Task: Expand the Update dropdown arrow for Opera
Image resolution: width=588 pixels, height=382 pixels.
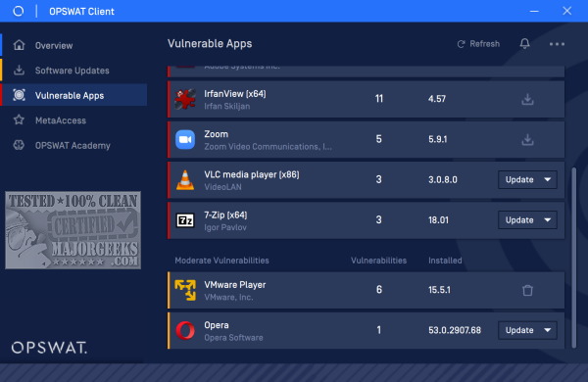Action: (548, 330)
